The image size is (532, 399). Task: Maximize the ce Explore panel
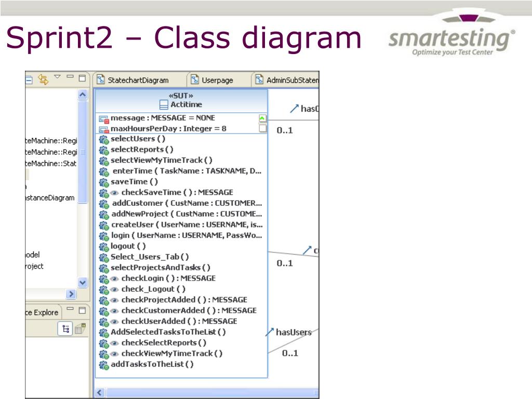click(82, 310)
